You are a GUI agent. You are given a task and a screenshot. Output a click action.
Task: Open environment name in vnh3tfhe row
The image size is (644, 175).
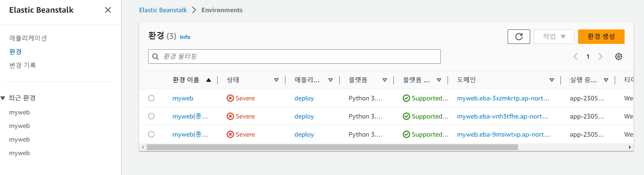point(190,116)
